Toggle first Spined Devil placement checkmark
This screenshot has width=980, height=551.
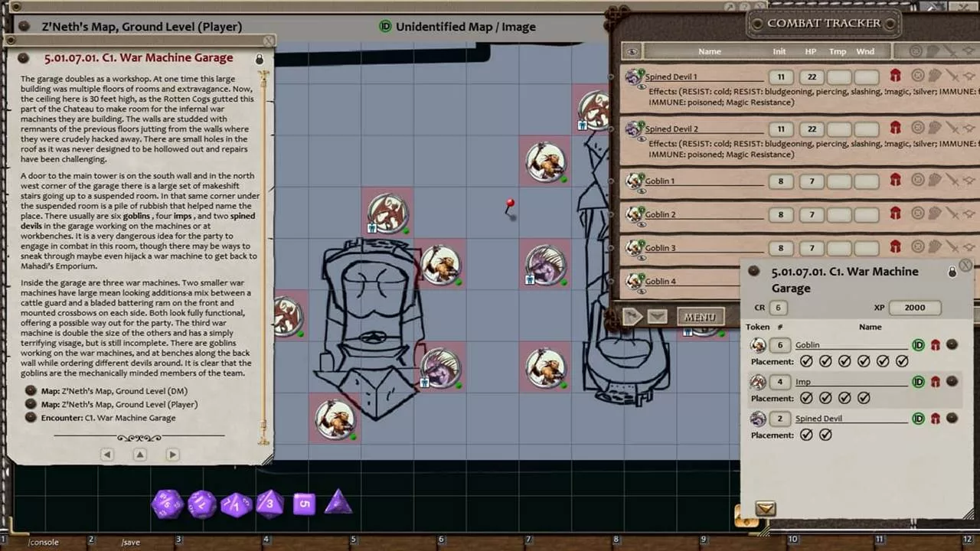[x=806, y=435]
